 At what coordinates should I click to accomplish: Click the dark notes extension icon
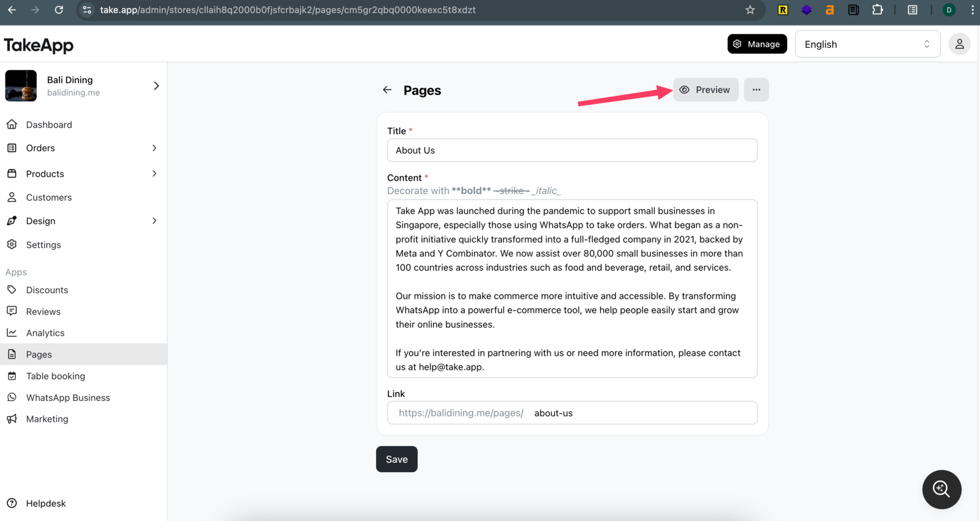(x=853, y=10)
